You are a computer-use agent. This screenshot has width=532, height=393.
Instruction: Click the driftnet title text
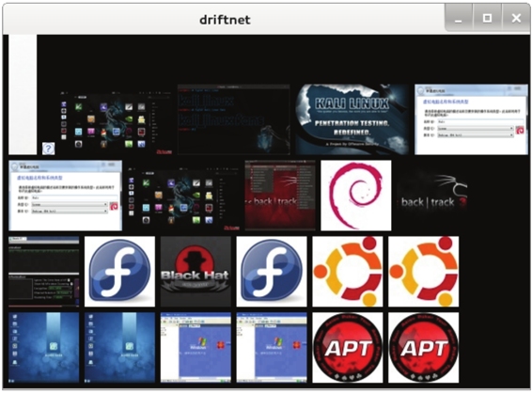(225, 20)
